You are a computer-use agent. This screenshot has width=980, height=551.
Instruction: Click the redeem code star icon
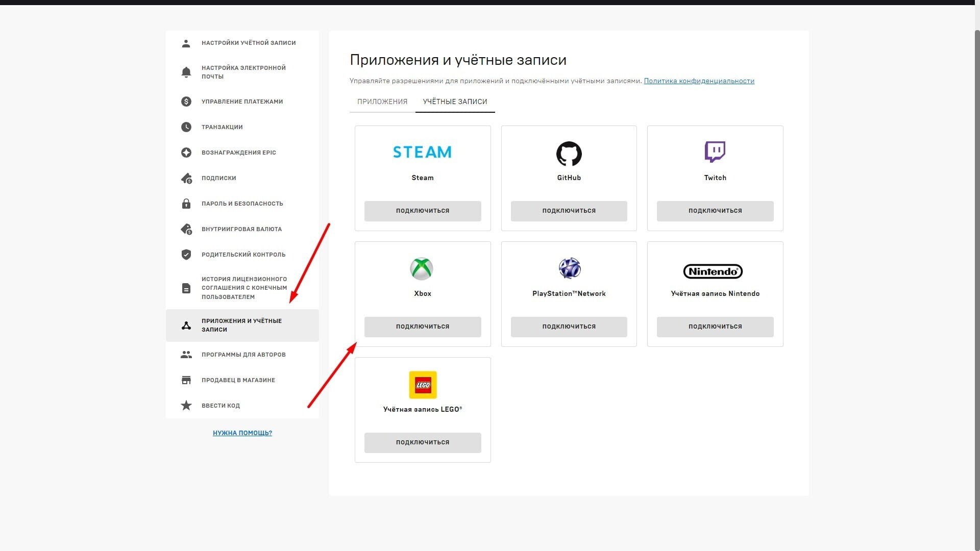pyautogui.click(x=186, y=406)
